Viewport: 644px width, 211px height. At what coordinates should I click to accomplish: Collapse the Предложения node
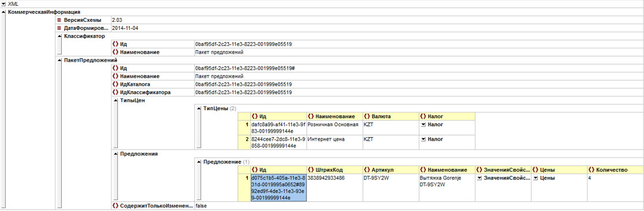pos(115,154)
